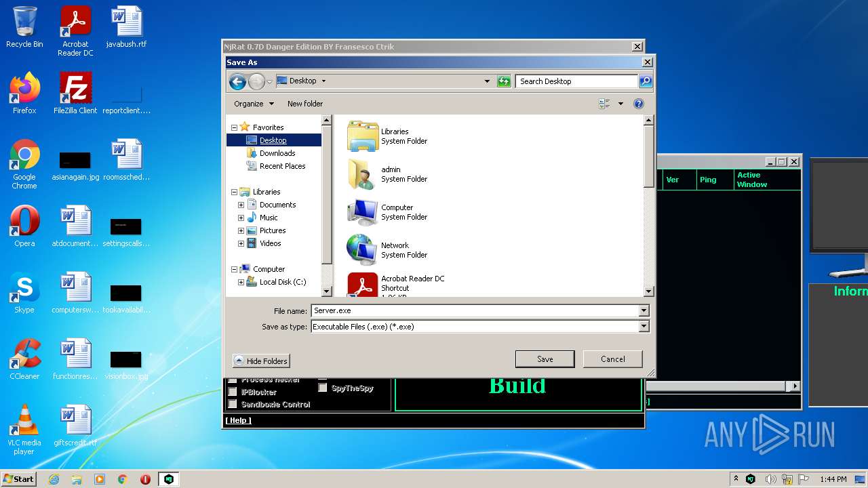Collapse the Favorites tree node
Viewport: 868px width, 488px height.
[235, 127]
